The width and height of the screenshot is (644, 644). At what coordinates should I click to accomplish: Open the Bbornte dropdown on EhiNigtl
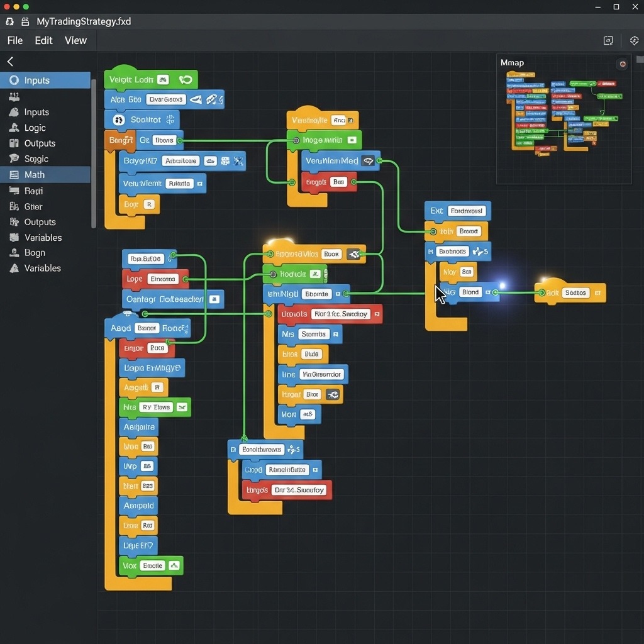click(317, 294)
